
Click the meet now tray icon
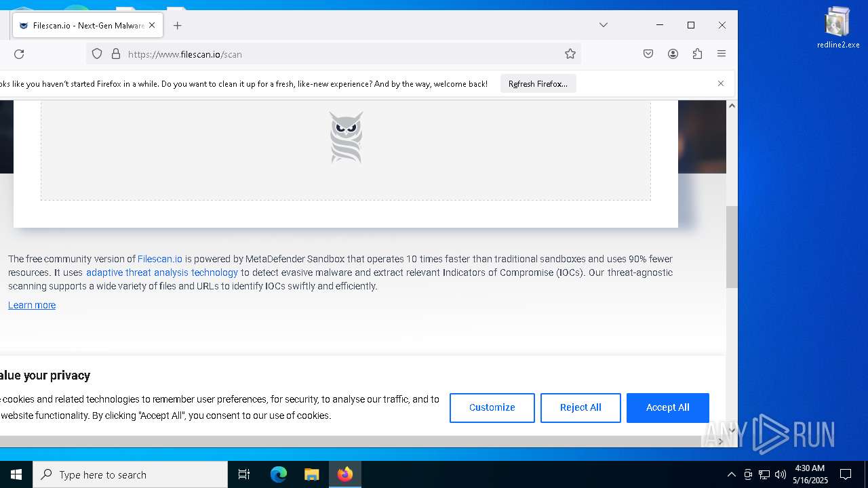[748, 474]
